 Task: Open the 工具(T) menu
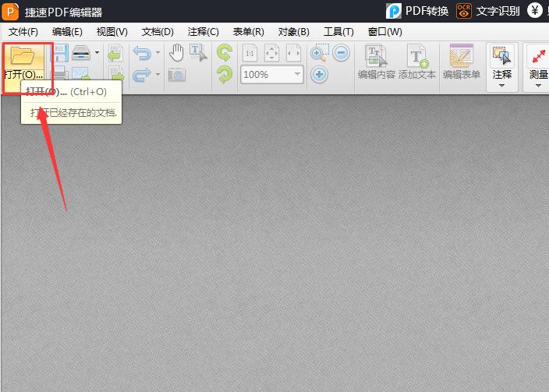click(338, 32)
